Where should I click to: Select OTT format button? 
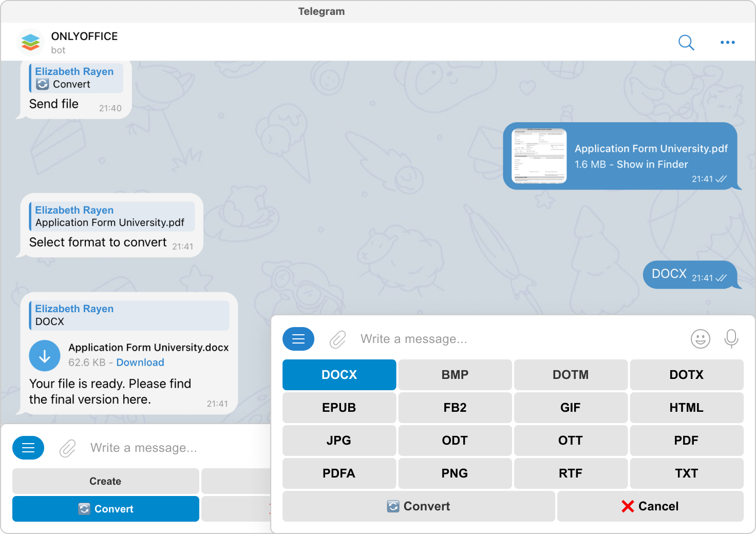tap(571, 441)
